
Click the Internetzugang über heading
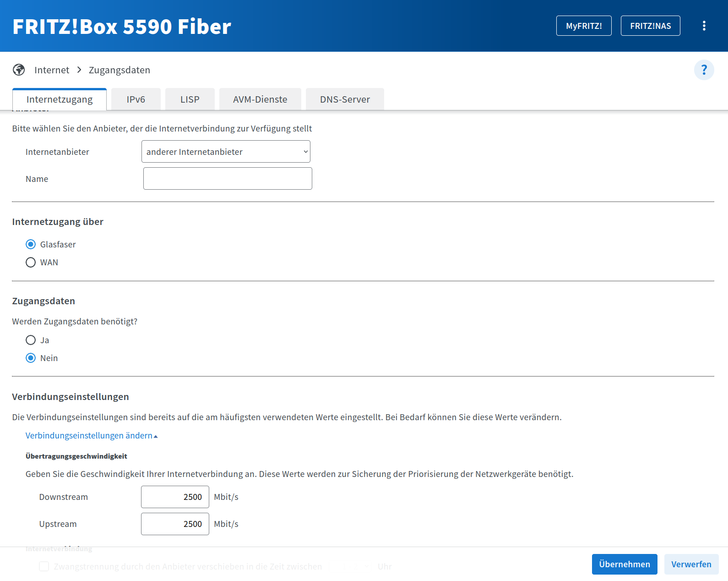tap(58, 222)
